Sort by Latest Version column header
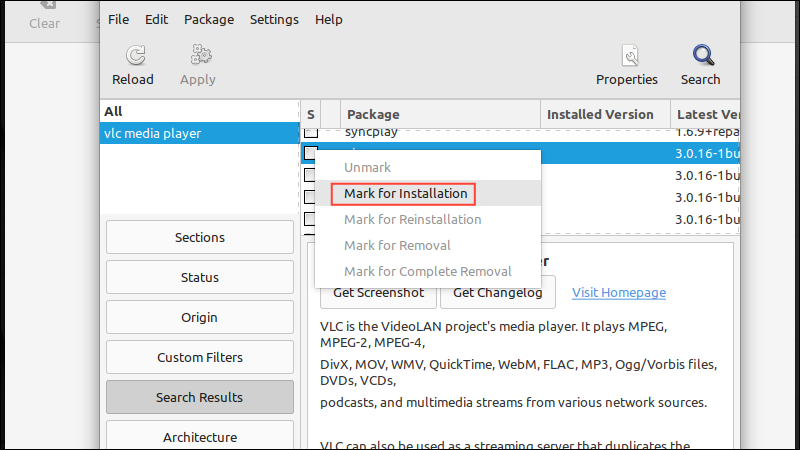The width and height of the screenshot is (800, 450). pos(705,114)
